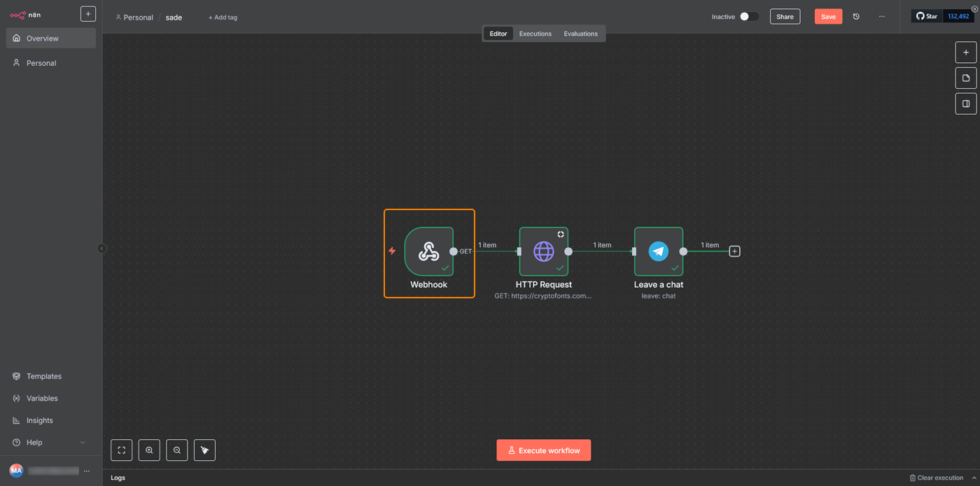Expand the Logs panel chevron
This screenshot has height=486, width=980.
coord(973,478)
